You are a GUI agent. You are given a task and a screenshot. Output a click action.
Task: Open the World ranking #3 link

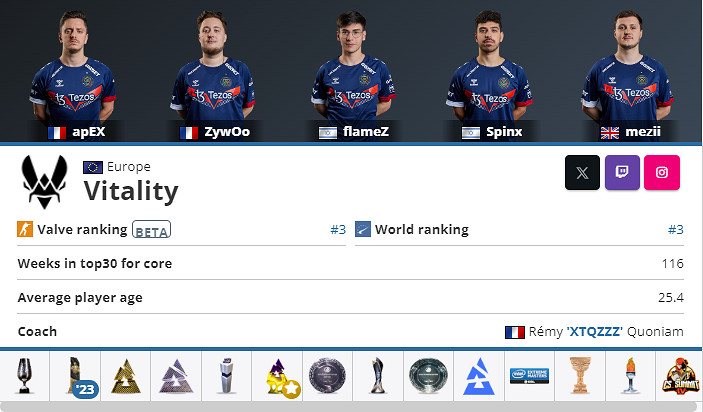click(x=676, y=230)
